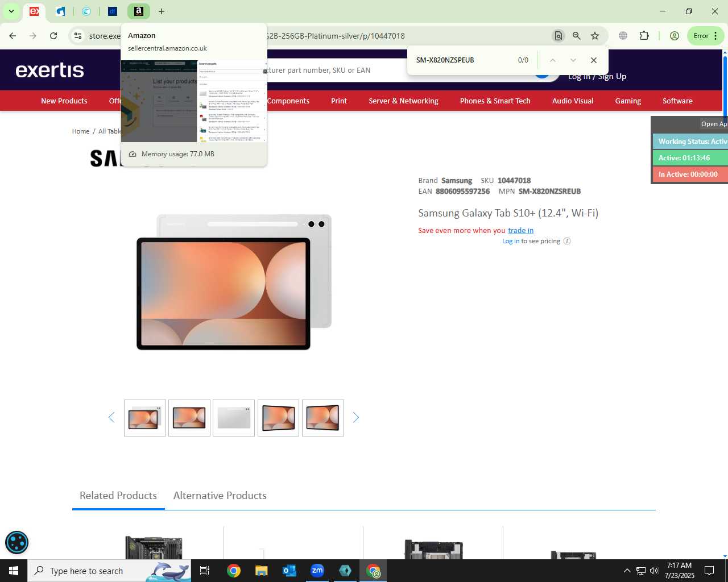Switch to the Exertis browser tab
The height and width of the screenshot is (582, 728).
pyautogui.click(x=34, y=11)
